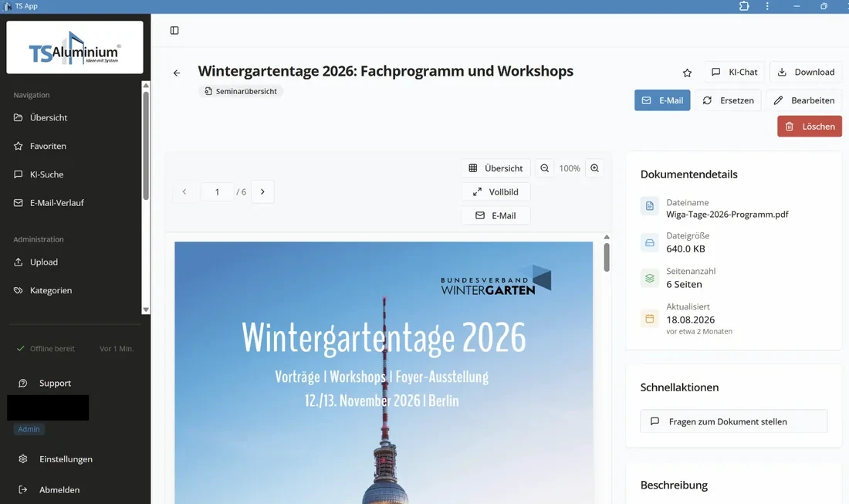This screenshot has width=849, height=504.
Task: Show page grid Übersicht in viewer
Action: point(496,168)
